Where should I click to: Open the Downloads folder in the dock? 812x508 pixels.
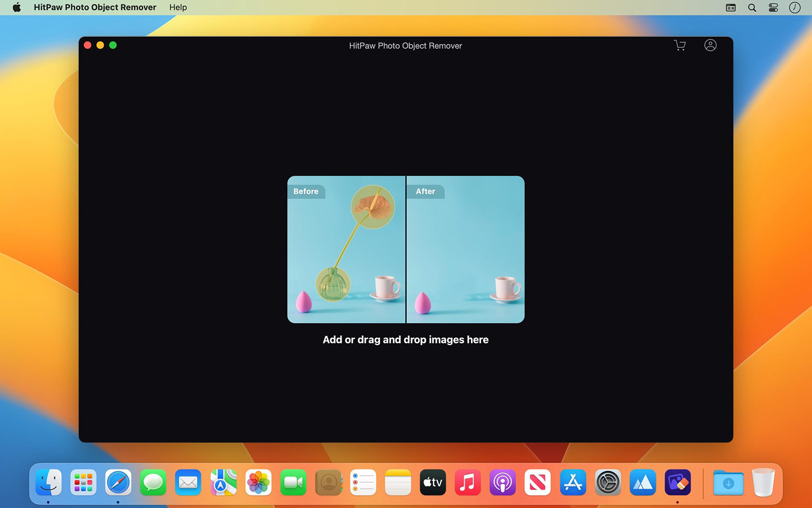(728, 482)
